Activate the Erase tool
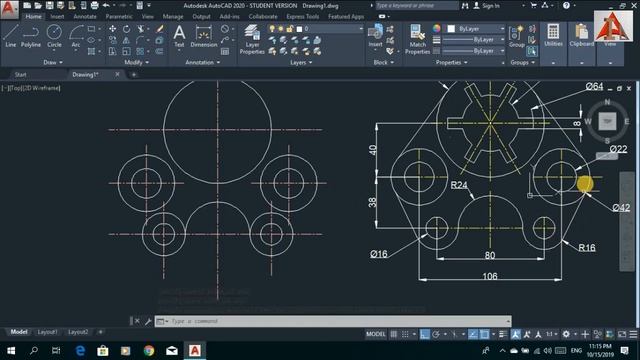The image size is (640, 360). click(x=160, y=29)
